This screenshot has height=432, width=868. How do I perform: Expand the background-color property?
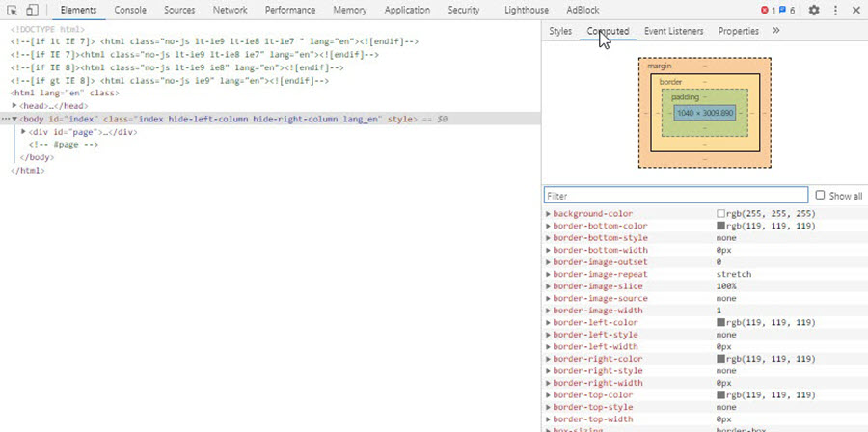click(549, 213)
